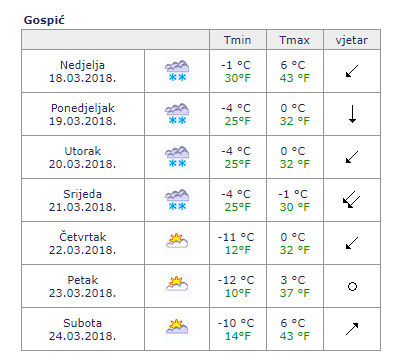Screen dimensions: 397x363
Task: Click the downward wind arrow for Ponedjeljak
Action: [352, 114]
